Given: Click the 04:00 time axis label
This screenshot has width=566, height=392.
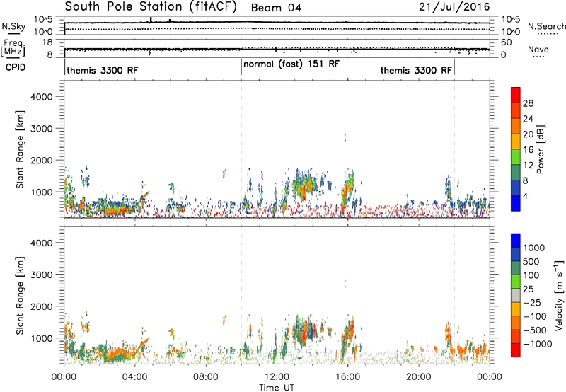Looking at the screenshot, I should [x=135, y=377].
